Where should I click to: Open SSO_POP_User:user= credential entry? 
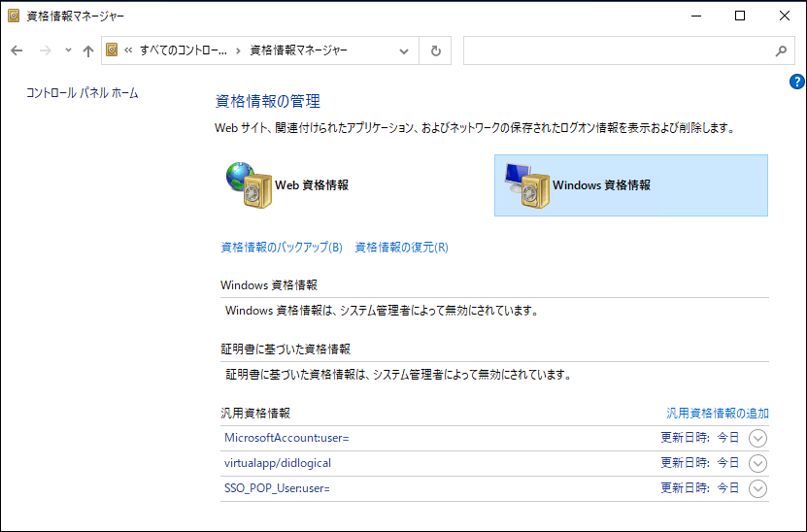coord(277,488)
